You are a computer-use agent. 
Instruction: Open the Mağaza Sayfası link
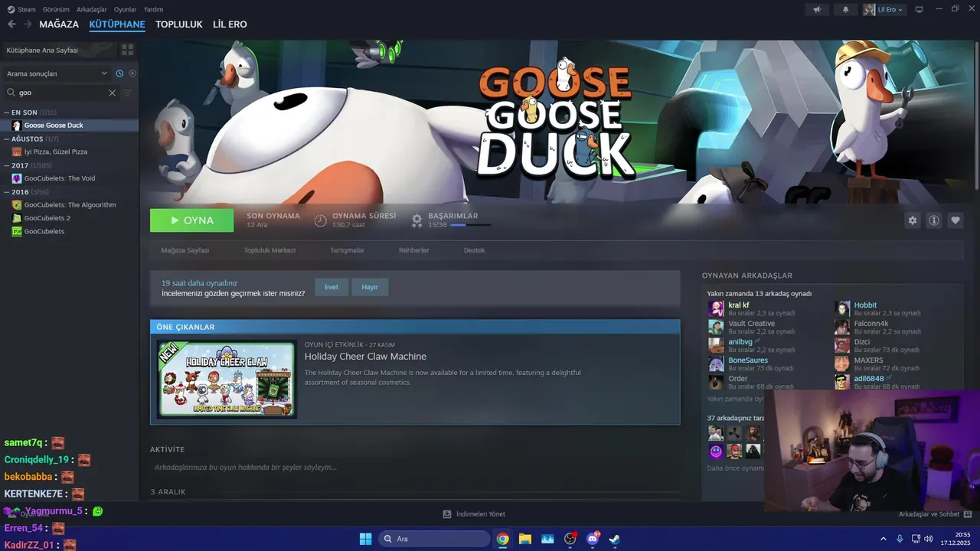(185, 250)
